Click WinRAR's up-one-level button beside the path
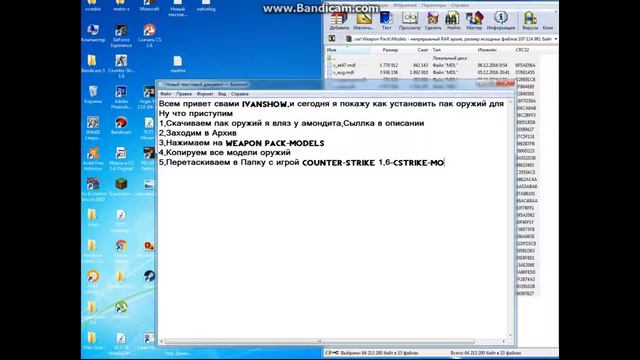Screen dimensions: 640x360 (332, 39)
